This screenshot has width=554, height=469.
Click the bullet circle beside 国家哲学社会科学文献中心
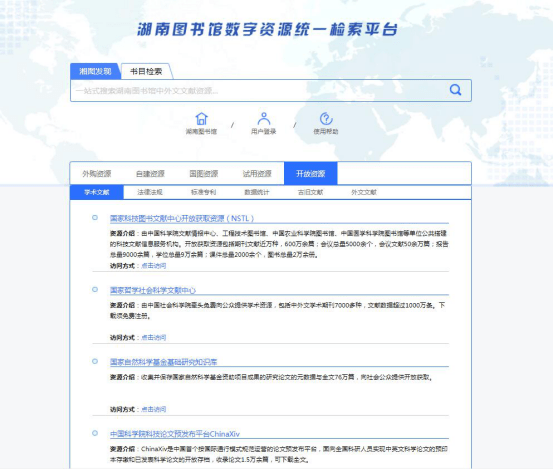(95, 289)
